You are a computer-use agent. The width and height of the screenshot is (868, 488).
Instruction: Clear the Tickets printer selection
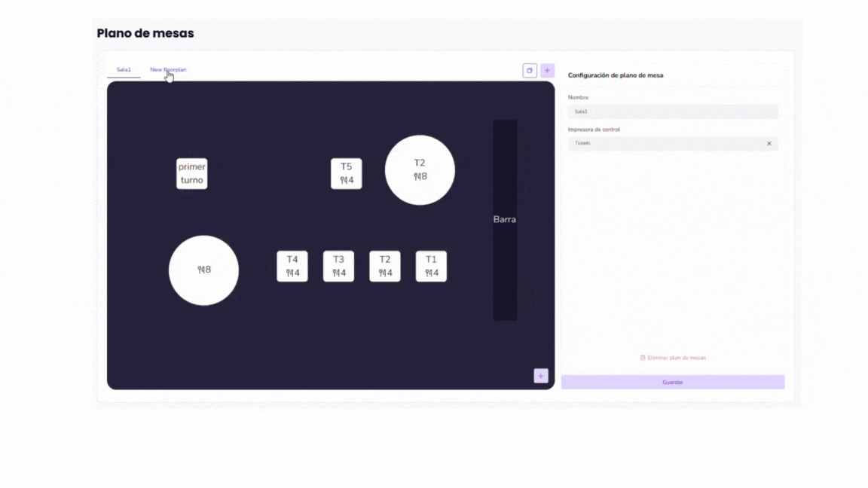click(769, 144)
